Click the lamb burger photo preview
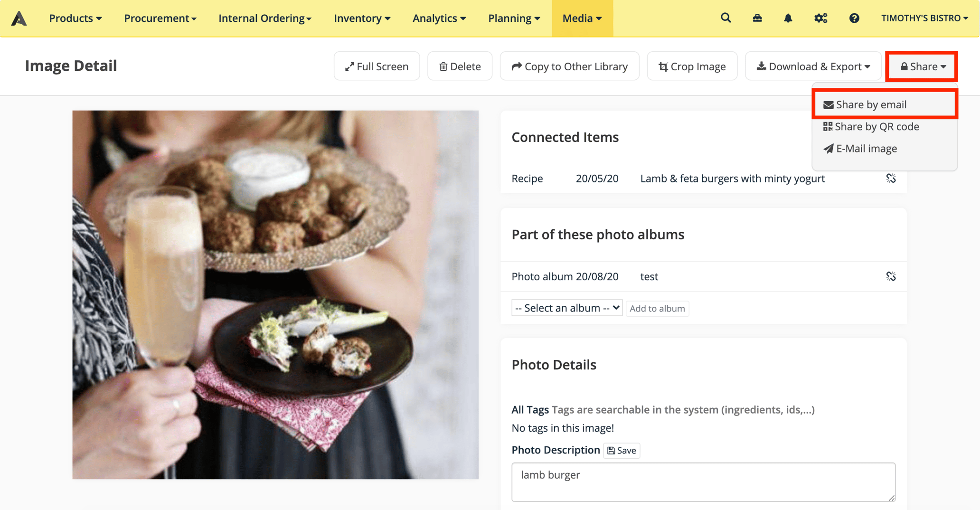This screenshot has width=980, height=510. [x=275, y=294]
